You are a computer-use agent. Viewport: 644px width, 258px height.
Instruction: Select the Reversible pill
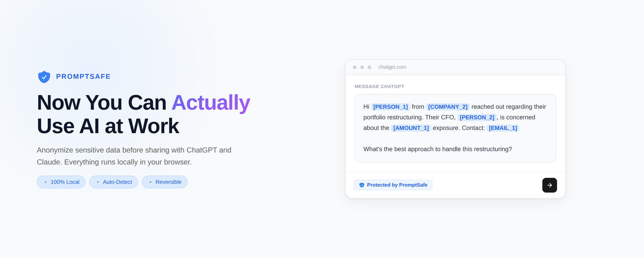pos(165,182)
